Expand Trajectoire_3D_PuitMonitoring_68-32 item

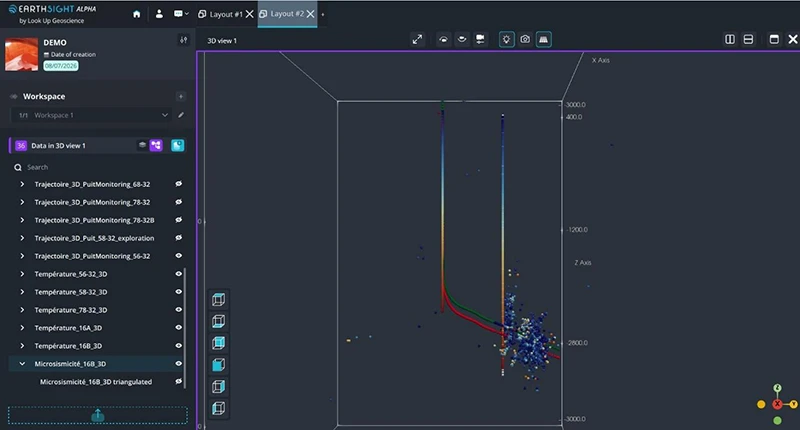coord(22,184)
